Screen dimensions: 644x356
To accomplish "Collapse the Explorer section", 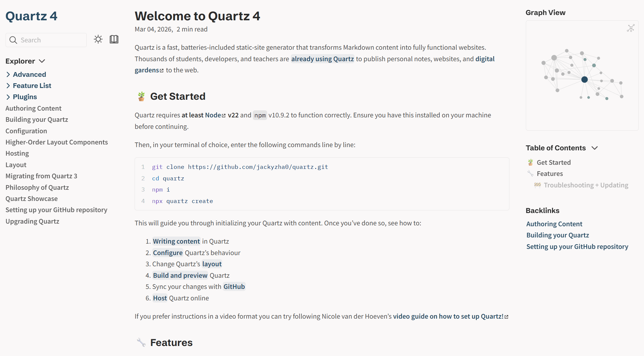I will pyautogui.click(x=42, y=61).
